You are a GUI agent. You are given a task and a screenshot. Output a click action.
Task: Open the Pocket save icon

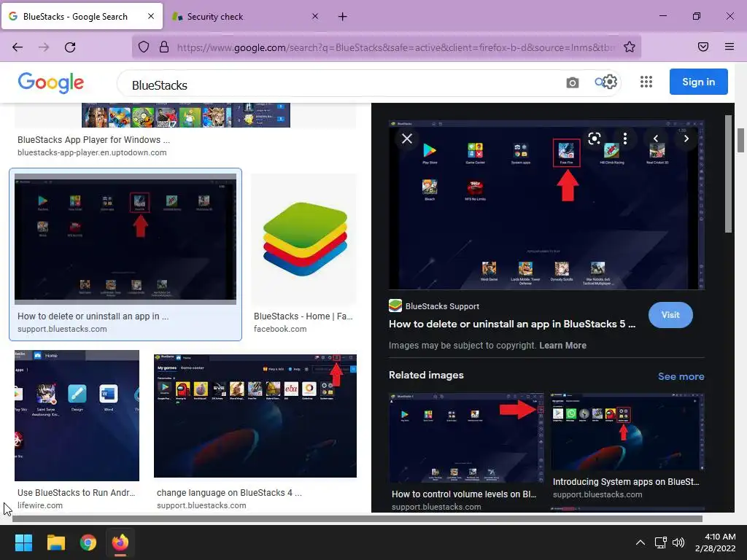point(703,47)
